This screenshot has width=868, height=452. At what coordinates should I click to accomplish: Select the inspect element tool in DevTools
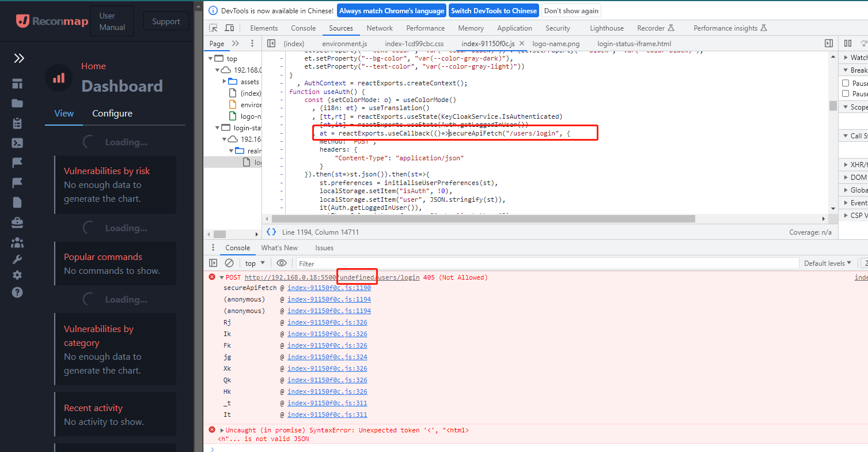tap(213, 28)
